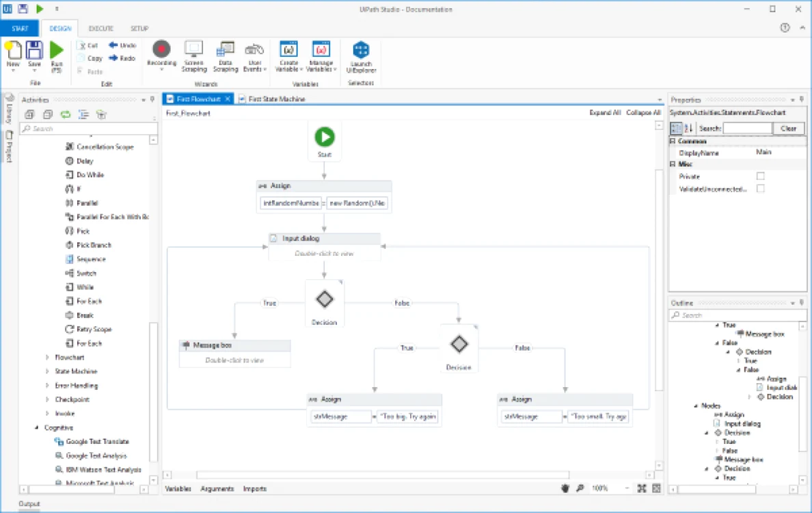Viewport: 812px width, 513px height.
Task: Click the Activities search field
Action: pyautogui.click(x=89, y=129)
